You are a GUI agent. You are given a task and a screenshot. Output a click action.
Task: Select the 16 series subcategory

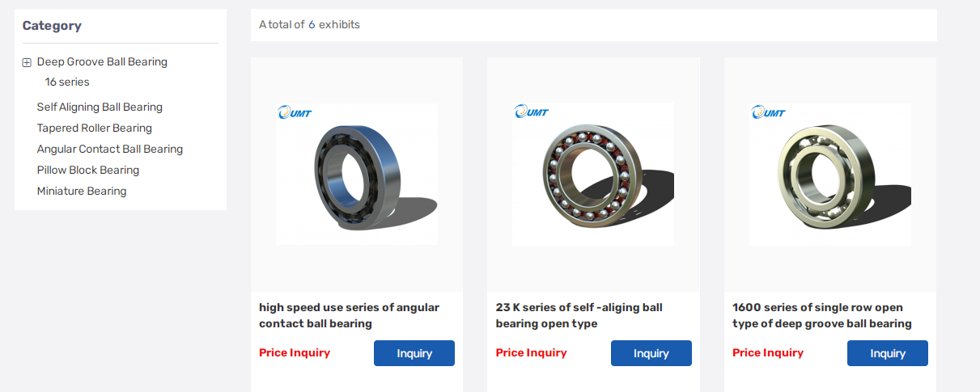click(x=67, y=82)
